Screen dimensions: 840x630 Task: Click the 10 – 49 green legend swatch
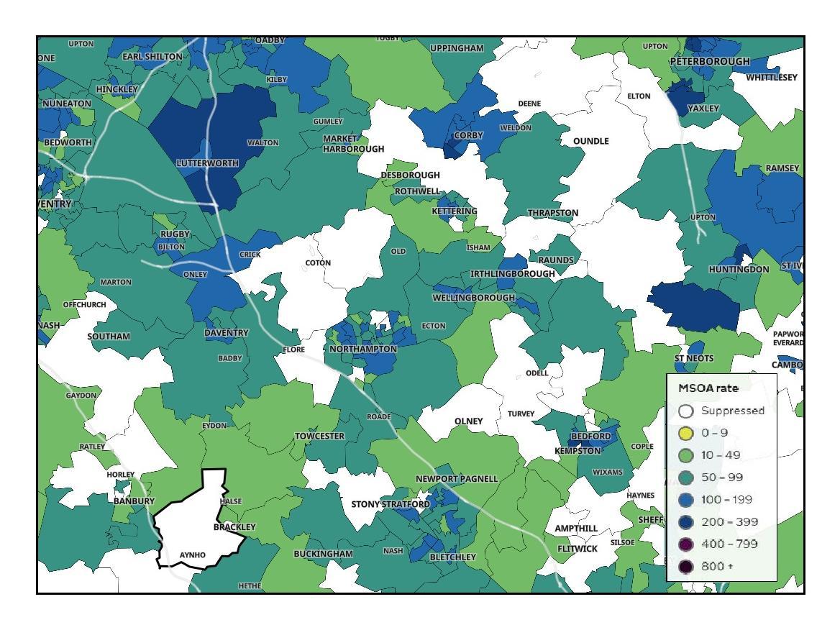point(685,455)
